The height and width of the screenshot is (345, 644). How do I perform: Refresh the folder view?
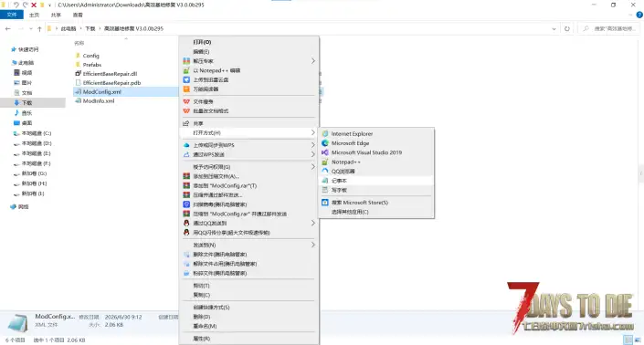(x=566, y=28)
